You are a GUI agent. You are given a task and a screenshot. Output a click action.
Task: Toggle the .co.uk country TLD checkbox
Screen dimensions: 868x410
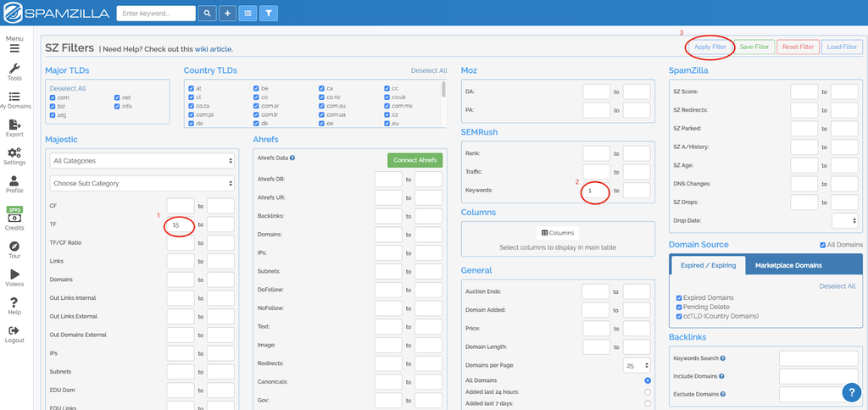[x=387, y=97]
